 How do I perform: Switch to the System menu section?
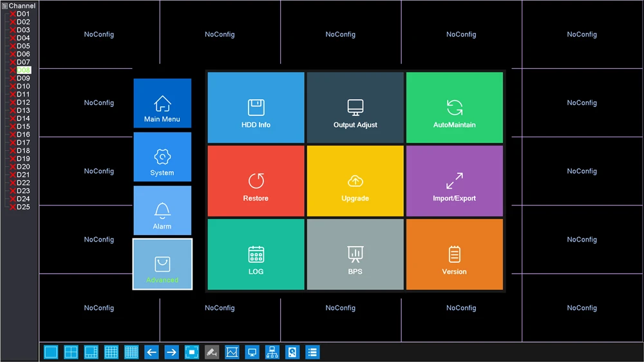pyautogui.click(x=162, y=157)
